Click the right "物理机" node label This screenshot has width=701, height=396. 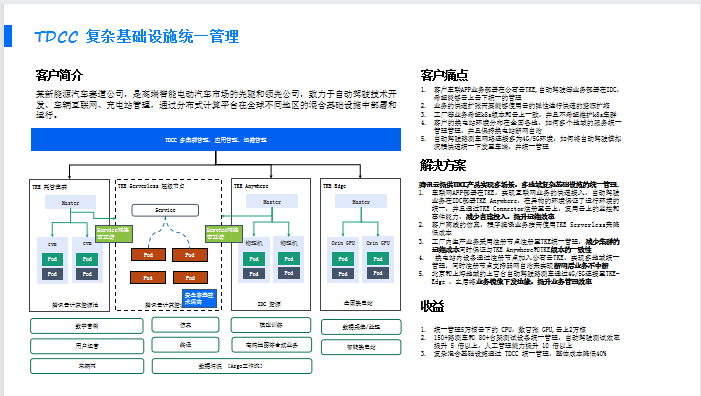[288, 243]
